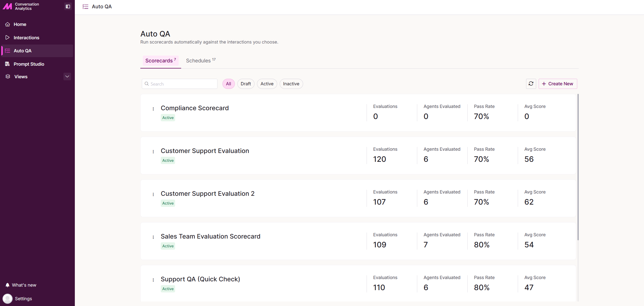
Task: Click the Interactions play icon
Action: pyautogui.click(x=8, y=37)
